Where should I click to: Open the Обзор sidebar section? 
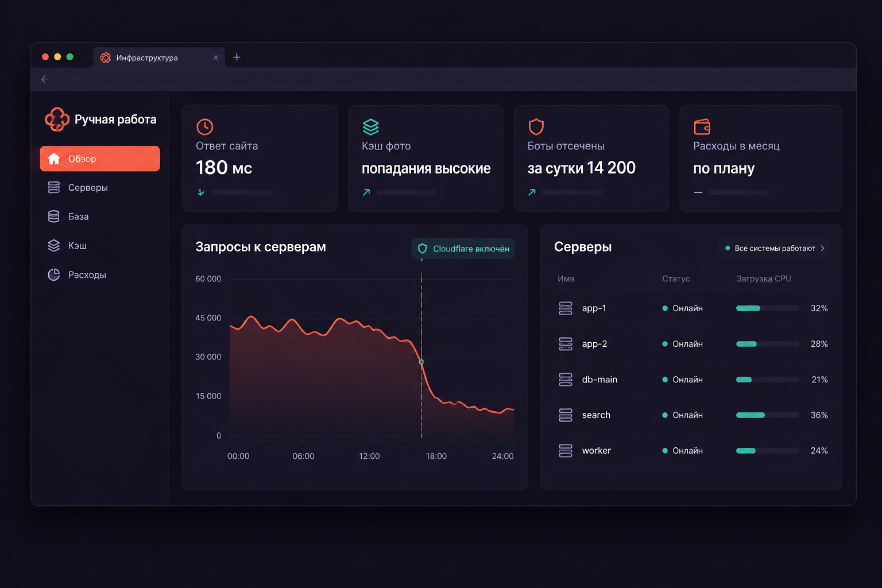pyautogui.click(x=100, y=158)
